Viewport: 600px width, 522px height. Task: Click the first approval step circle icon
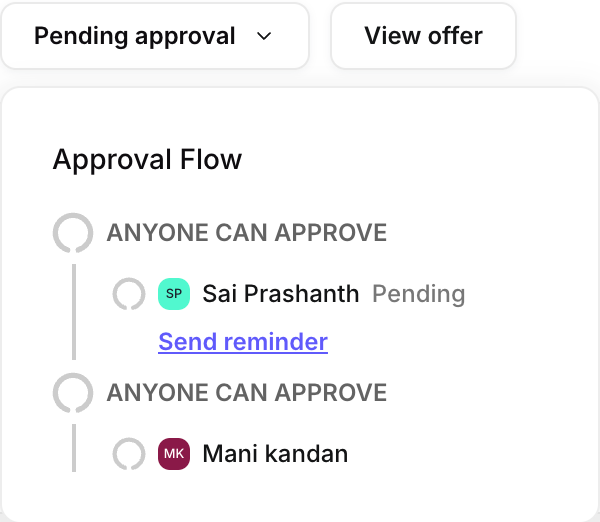(73, 233)
